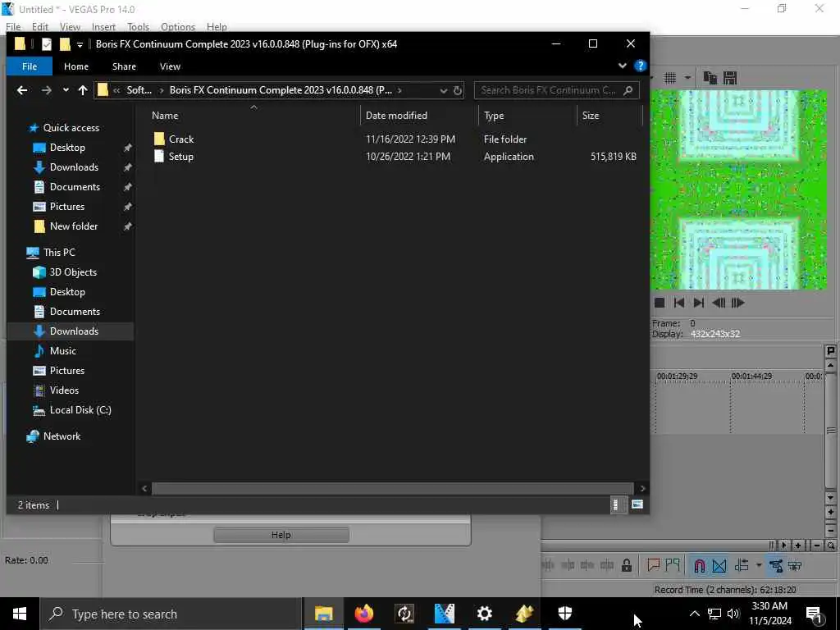Open the overlays dropdown beside grid icon

[687, 78]
